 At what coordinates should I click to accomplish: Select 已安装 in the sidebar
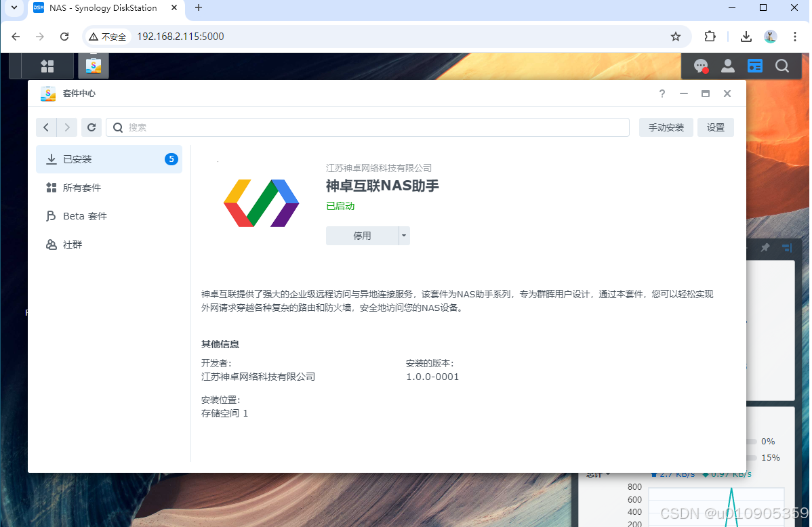coord(108,159)
